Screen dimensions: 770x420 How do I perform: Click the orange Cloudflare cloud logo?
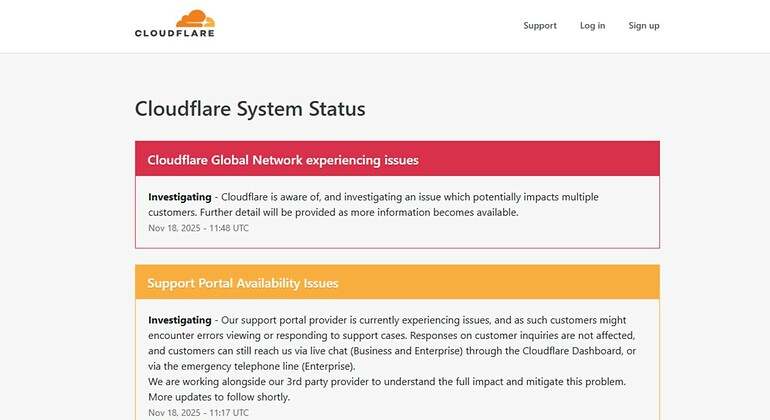coord(195,18)
